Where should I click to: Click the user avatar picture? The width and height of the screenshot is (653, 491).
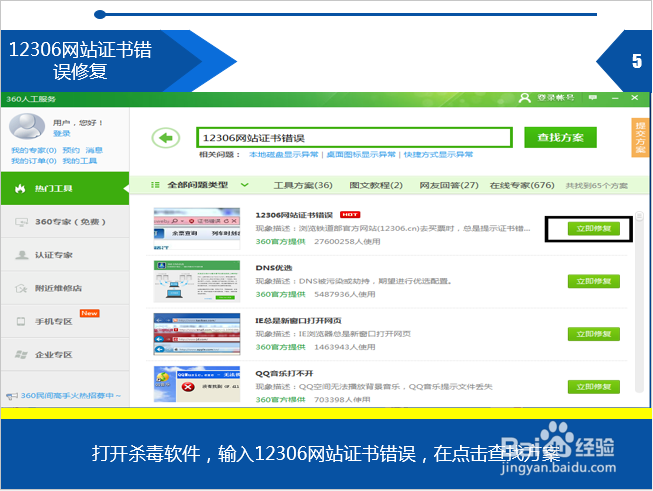[27, 126]
